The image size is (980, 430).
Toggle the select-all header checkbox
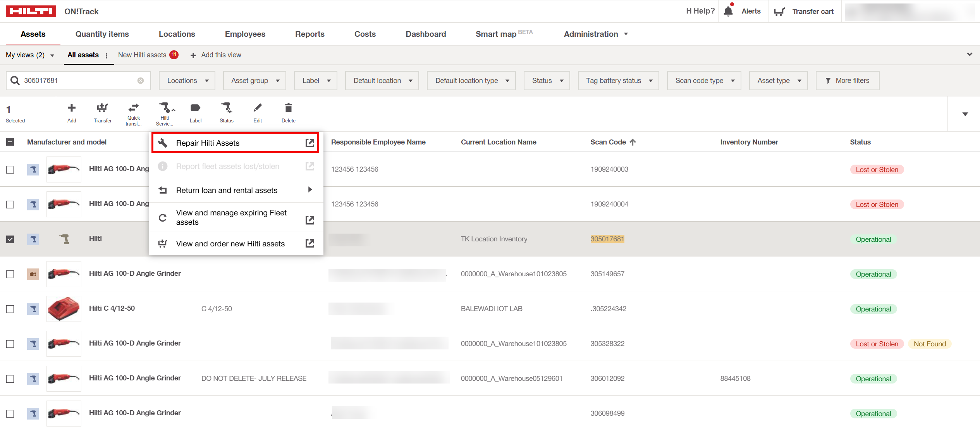coord(10,142)
